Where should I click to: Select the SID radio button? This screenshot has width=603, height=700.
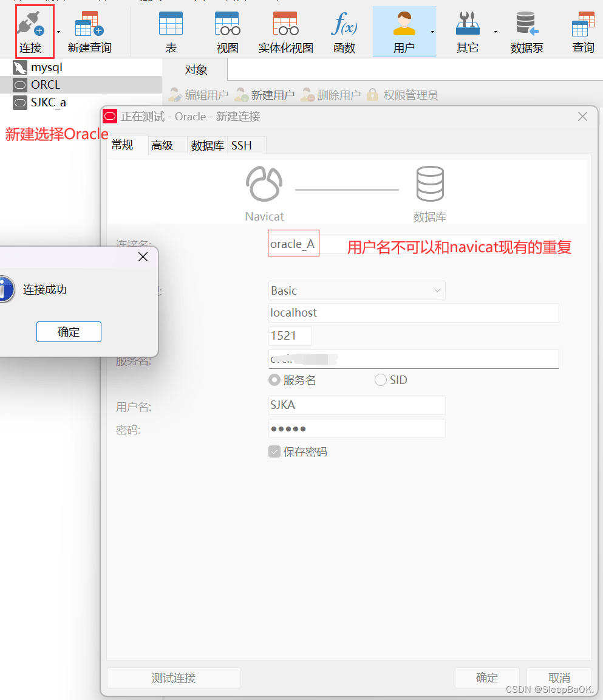(381, 380)
